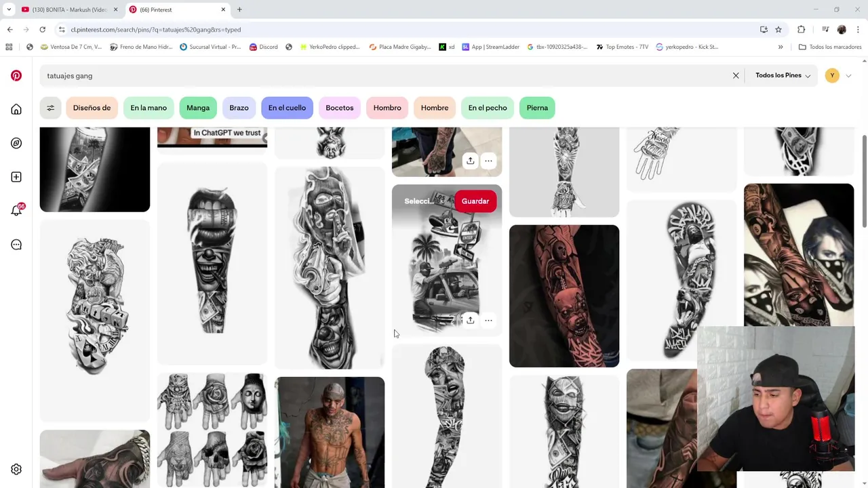Open more options on car tattoo pin
The image size is (868, 488).
[488, 320]
